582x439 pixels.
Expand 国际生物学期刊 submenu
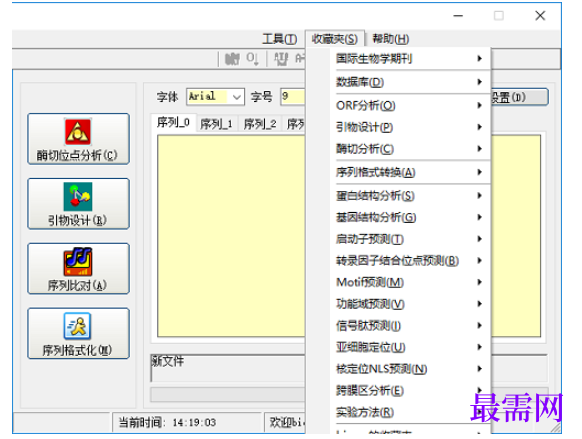pyautogui.click(x=410, y=59)
